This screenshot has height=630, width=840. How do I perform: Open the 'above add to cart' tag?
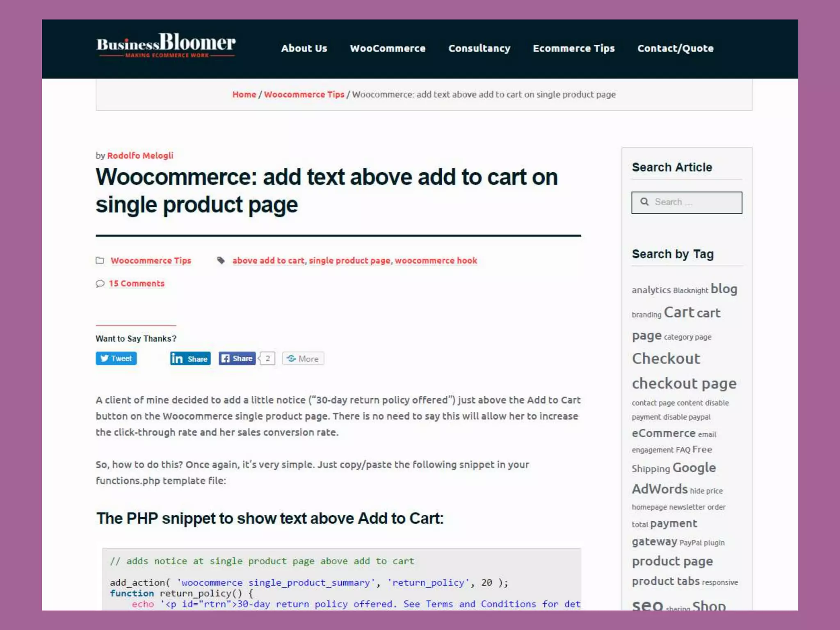[x=268, y=260]
